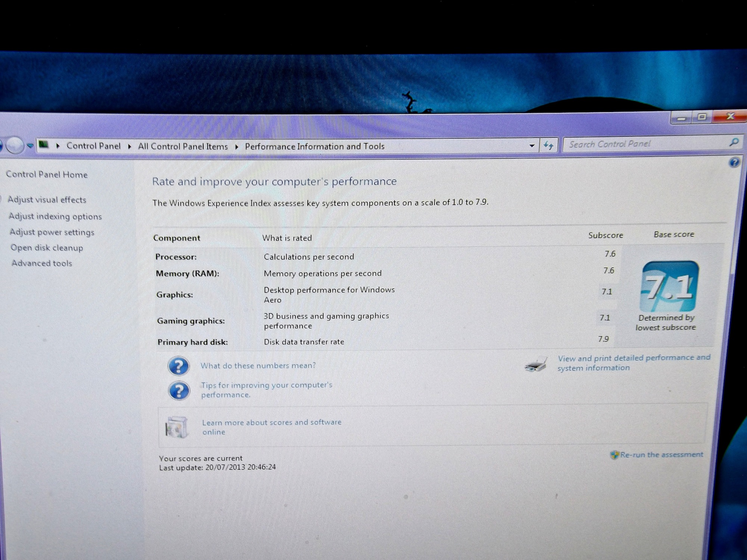Open Adjust visual effects link
This screenshot has height=560, width=747.
[47, 200]
